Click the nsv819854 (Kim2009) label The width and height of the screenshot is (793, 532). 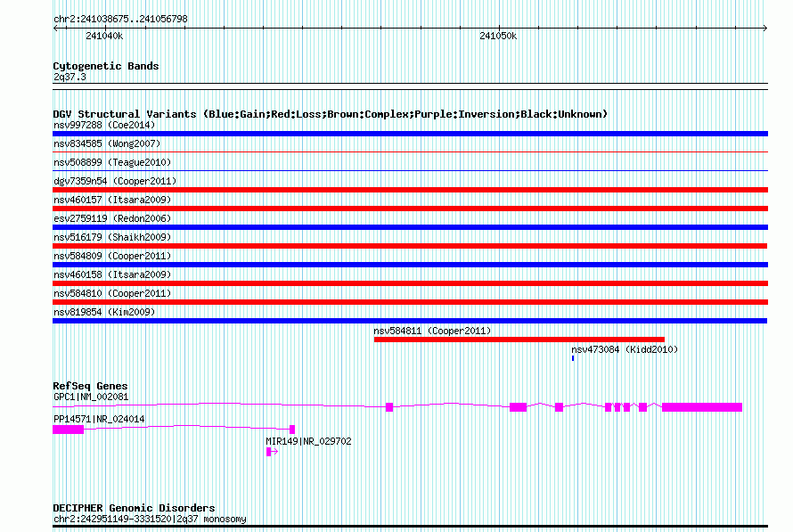(104, 312)
